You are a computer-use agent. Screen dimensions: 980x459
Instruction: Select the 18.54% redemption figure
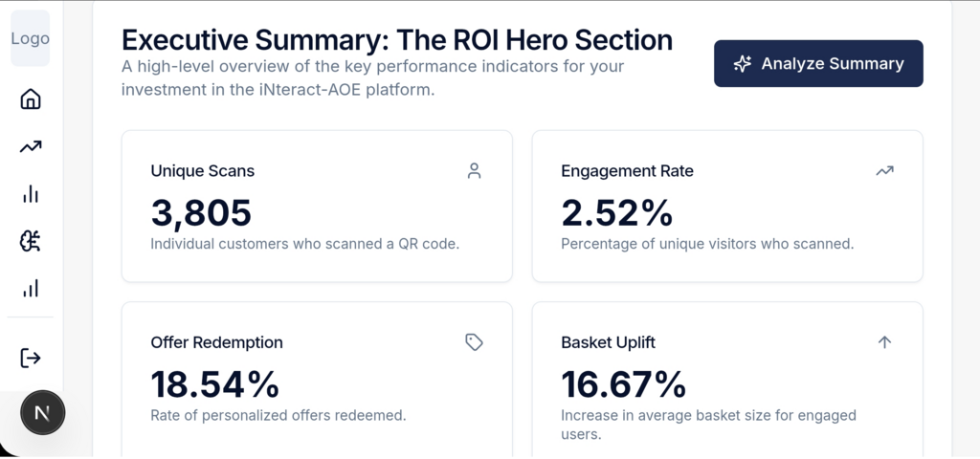[215, 383]
